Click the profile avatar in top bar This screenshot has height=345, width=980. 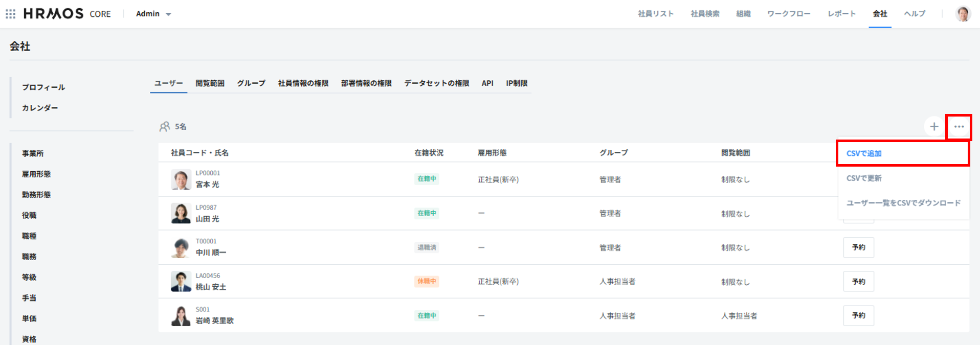(x=963, y=14)
